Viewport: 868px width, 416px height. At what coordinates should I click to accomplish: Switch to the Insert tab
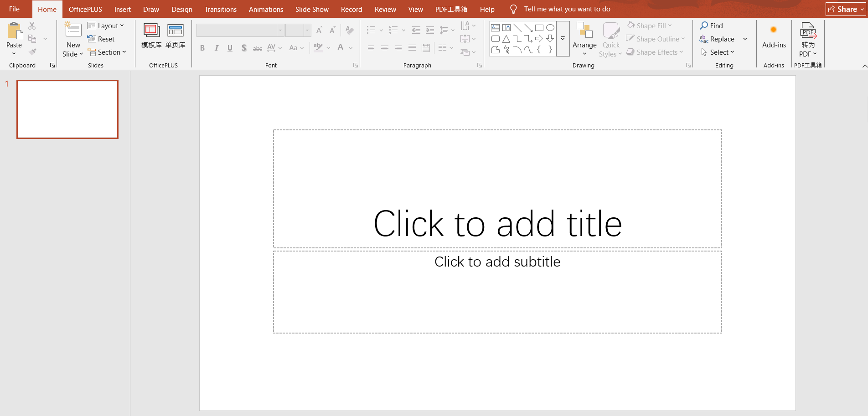[x=122, y=9]
